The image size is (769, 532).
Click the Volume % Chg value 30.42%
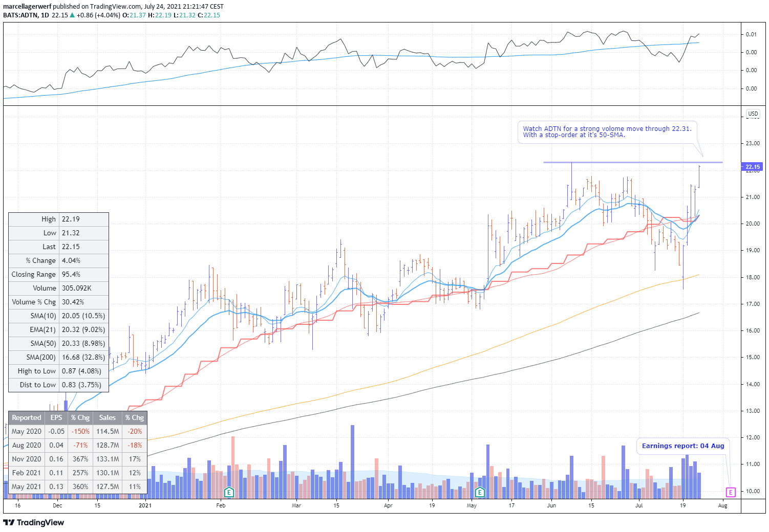coord(73,302)
